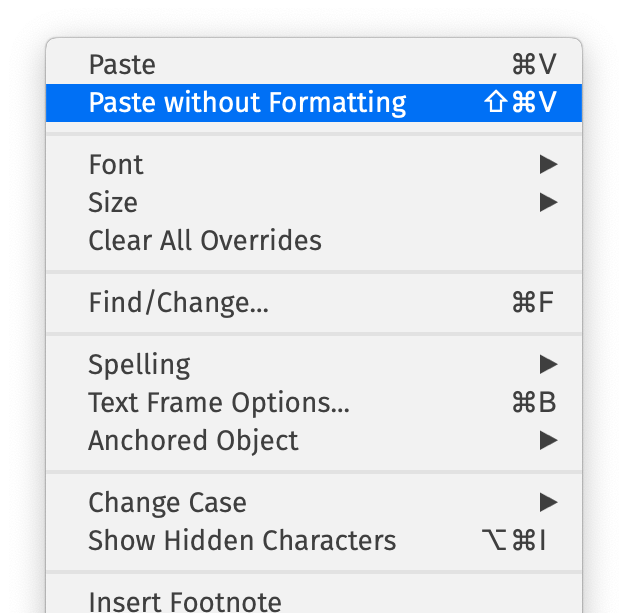Screen dimensions: 628x613
Task: Choose Paste from the context menu
Action: [122, 65]
